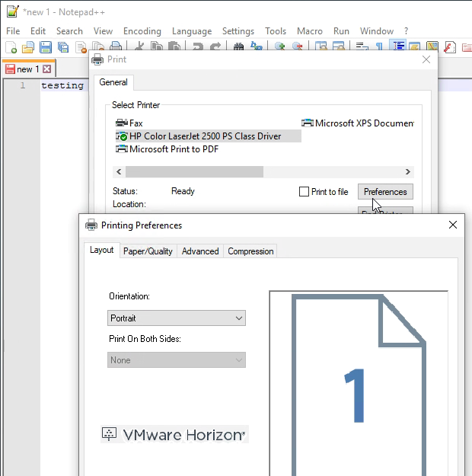
Task: Click the printer list scroll left arrow
Action: coord(119,172)
